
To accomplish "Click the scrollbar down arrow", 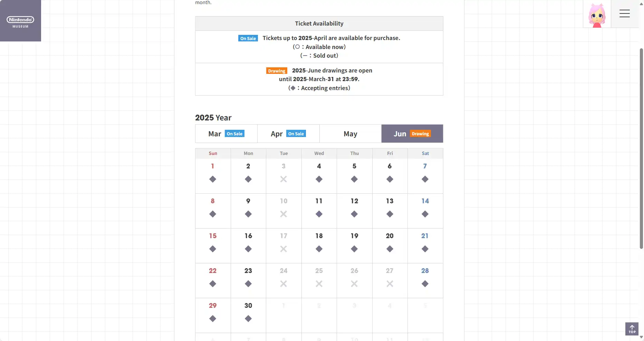I will coord(641,337).
